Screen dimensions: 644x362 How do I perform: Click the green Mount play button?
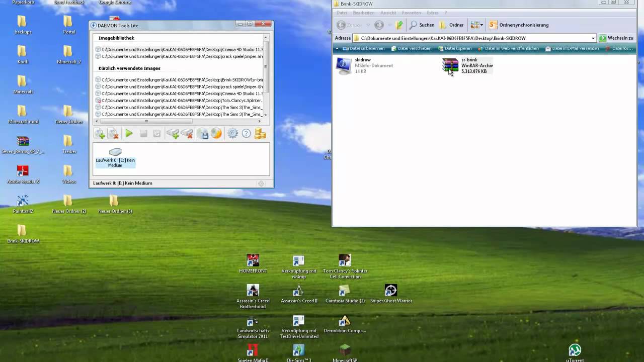pyautogui.click(x=129, y=133)
